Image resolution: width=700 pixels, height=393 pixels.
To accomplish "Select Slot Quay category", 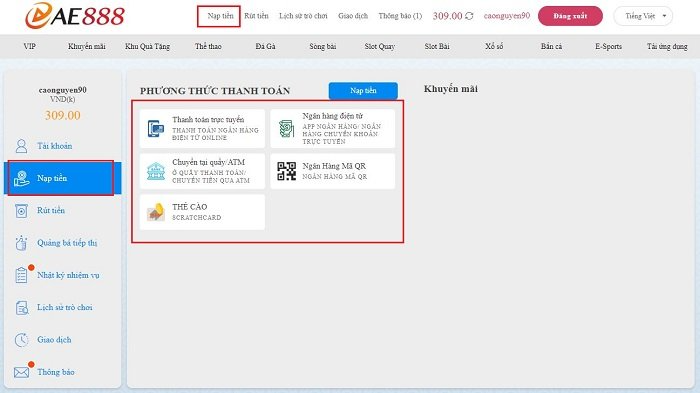I will point(379,46).
